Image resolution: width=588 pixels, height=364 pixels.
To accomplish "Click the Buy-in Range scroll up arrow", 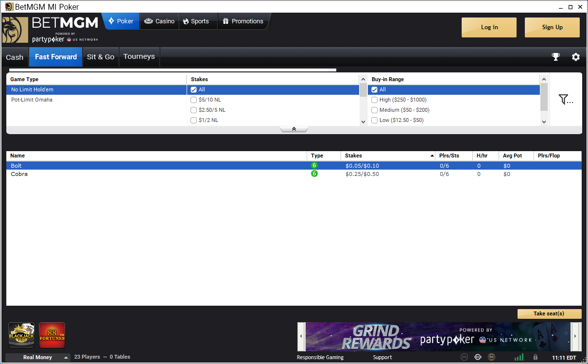I will pos(544,79).
